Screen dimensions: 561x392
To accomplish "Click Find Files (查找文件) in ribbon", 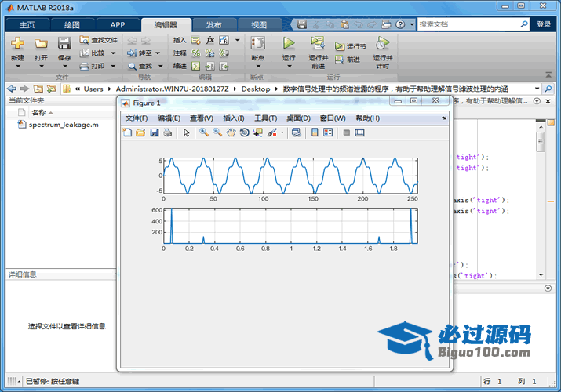I will click(99, 40).
